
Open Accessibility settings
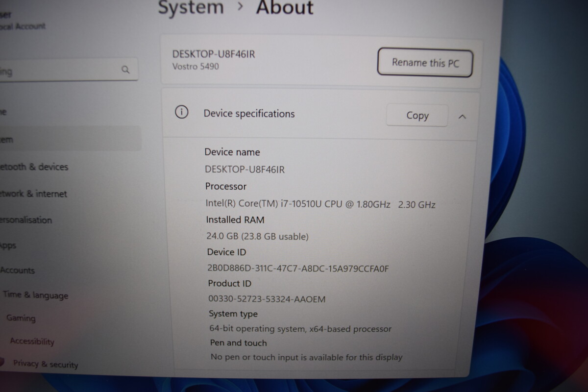point(32,342)
